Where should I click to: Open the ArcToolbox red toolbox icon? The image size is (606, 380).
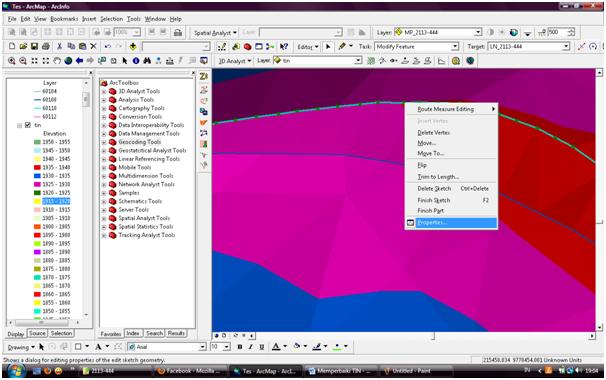click(x=247, y=47)
